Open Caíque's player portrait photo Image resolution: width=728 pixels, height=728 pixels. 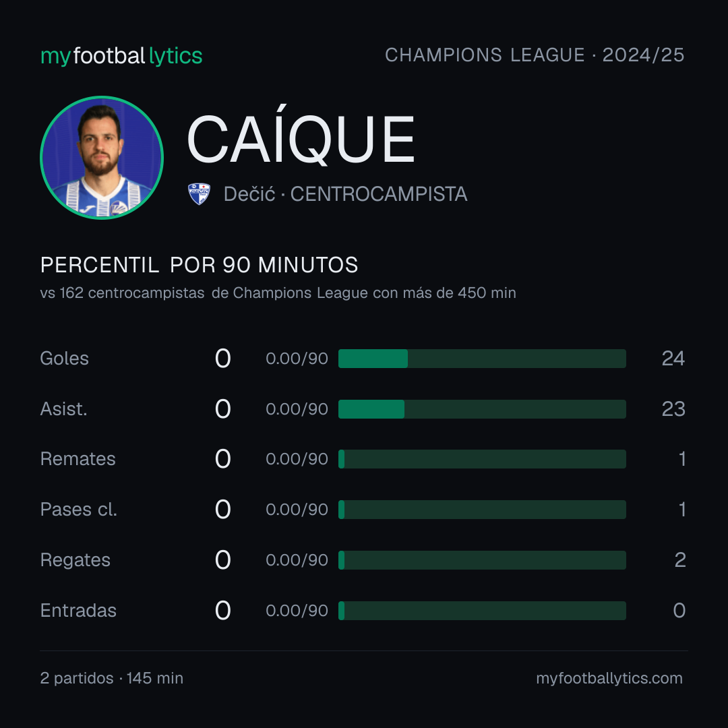tap(102, 157)
